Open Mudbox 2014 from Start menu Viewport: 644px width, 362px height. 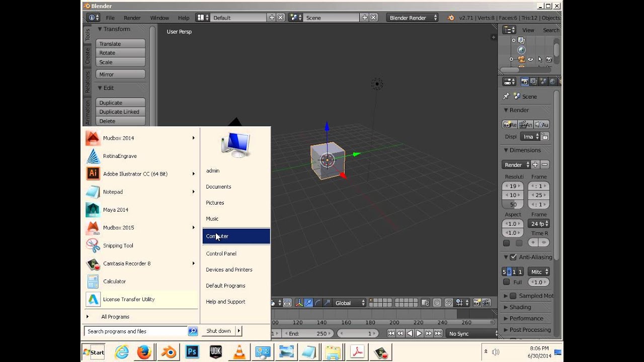[141, 138]
